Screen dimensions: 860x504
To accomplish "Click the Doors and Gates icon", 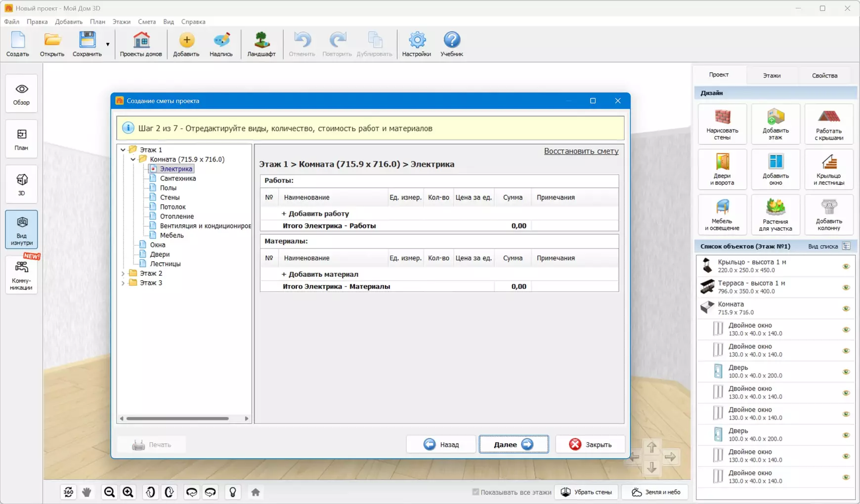I will click(722, 169).
